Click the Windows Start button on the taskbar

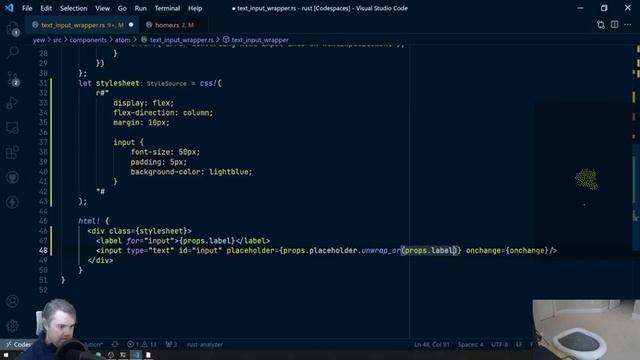coord(6,355)
